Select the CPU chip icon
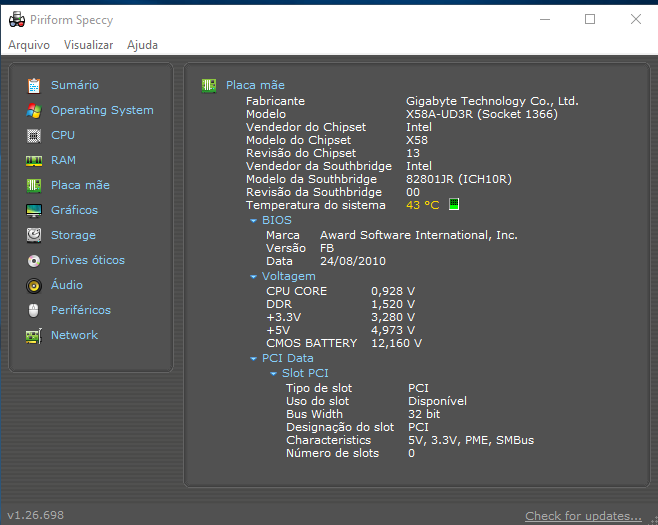This screenshot has height=525, width=658. (34, 135)
